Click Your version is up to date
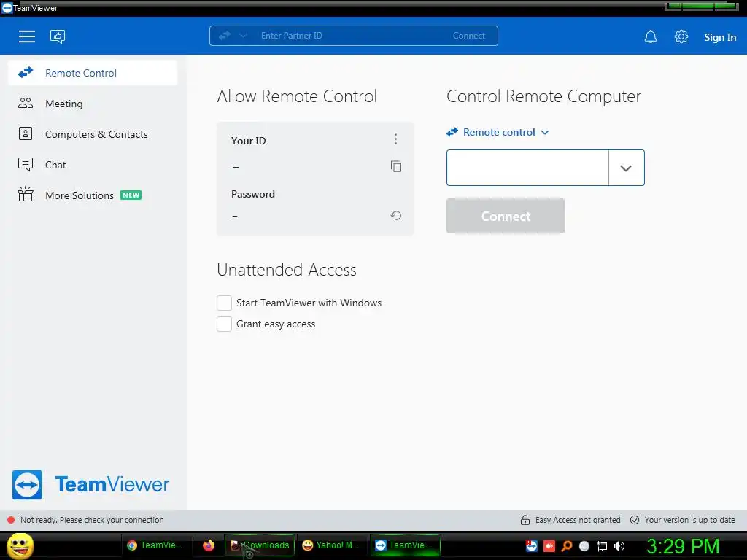 [689, 520]
